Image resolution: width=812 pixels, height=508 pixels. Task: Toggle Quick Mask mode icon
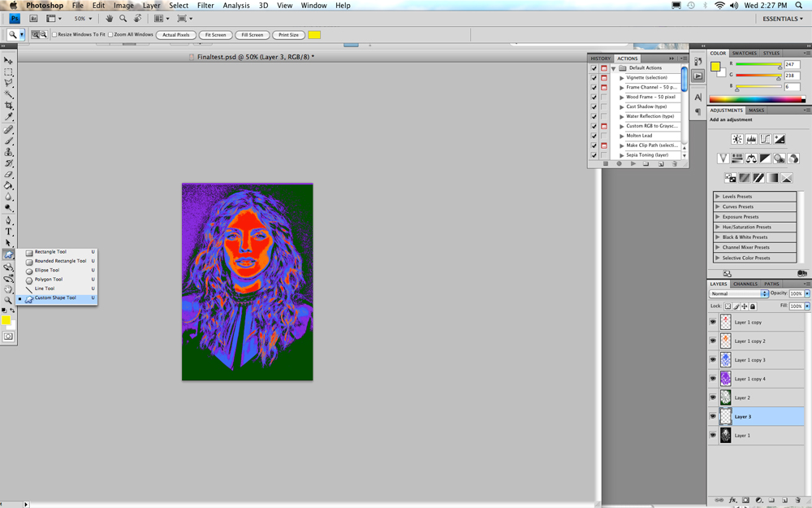tap(8, 336)
